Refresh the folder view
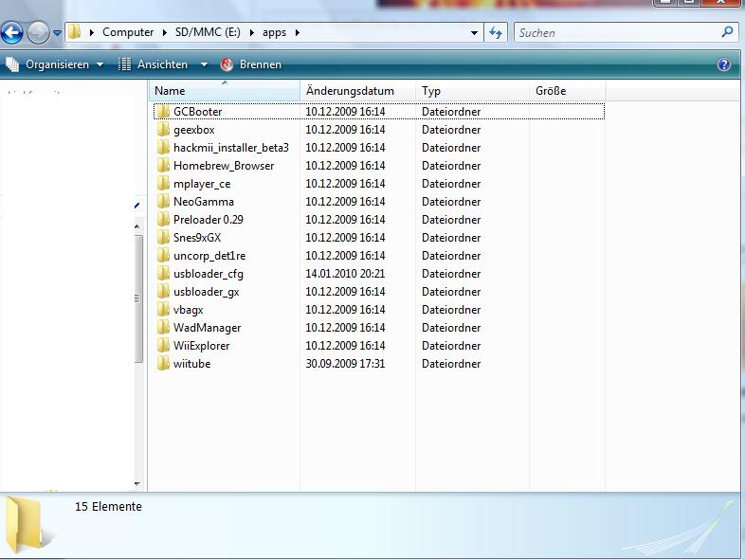 point(496,32)
